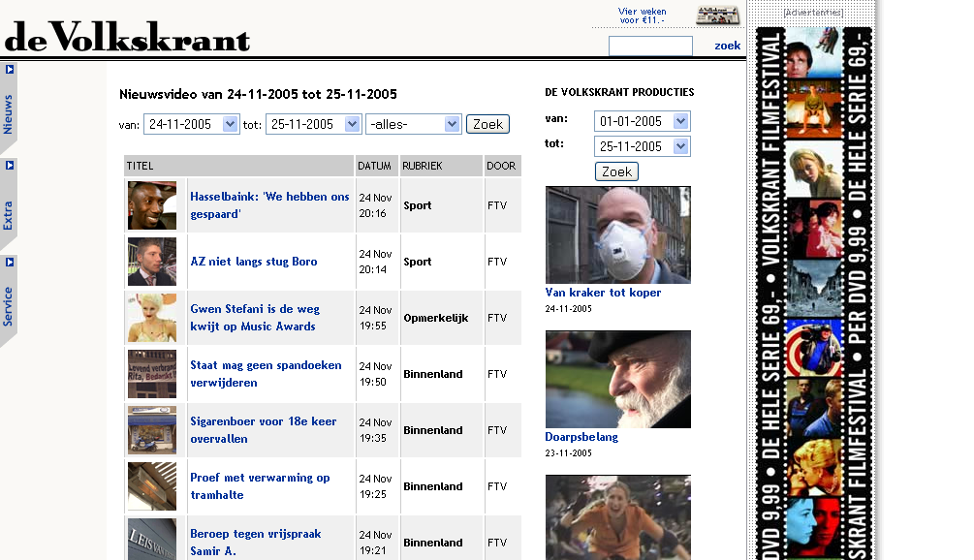The image size is (974, 560).
Task: Open the Nieuws side tab
Action: tap(9, 109)
